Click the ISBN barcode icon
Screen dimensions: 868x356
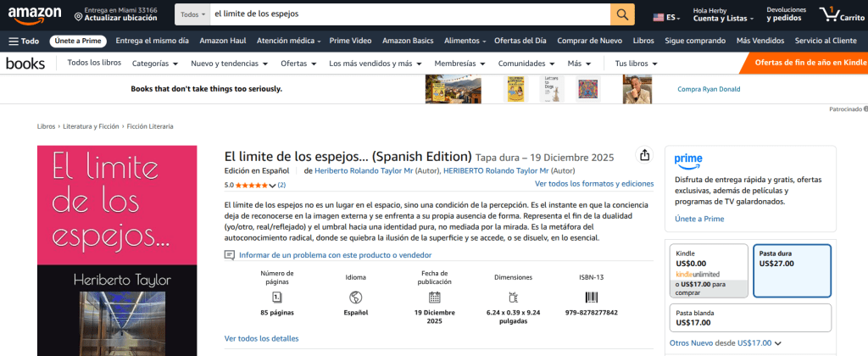591,298
